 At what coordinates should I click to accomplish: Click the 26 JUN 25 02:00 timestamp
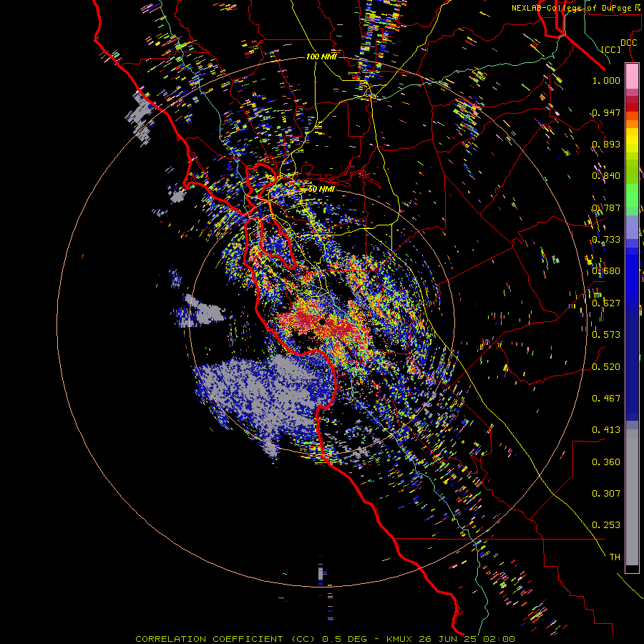pos(467,639)
